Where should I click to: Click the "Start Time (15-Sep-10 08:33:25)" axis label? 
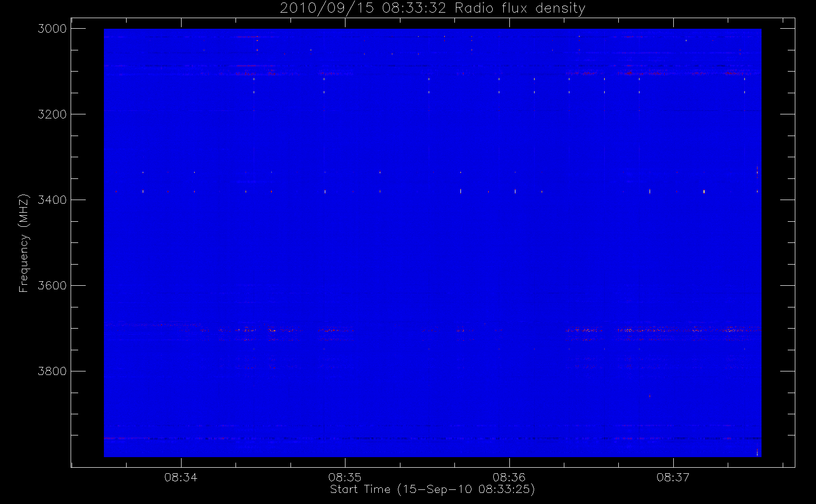pos(432,489)
